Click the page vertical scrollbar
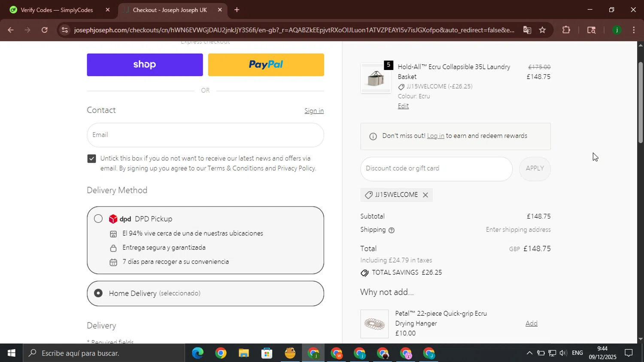The width and height of the screenshot is (644, 362). 640,103
